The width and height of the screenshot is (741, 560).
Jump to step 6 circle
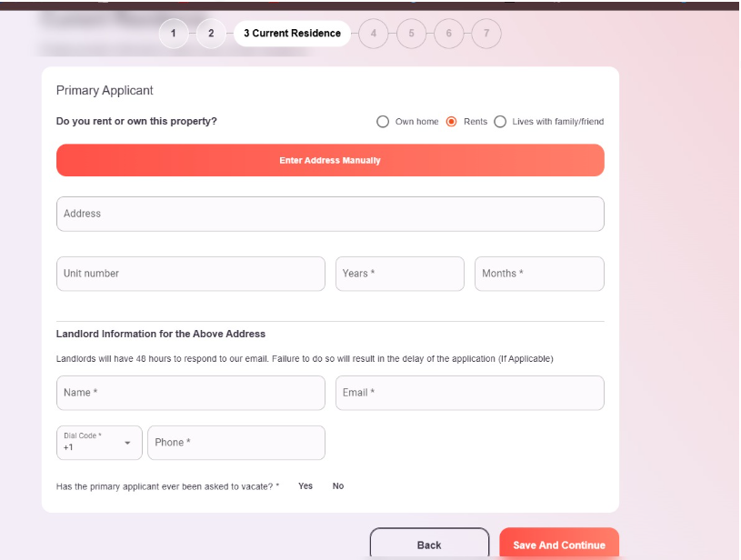tap(448, 34)
